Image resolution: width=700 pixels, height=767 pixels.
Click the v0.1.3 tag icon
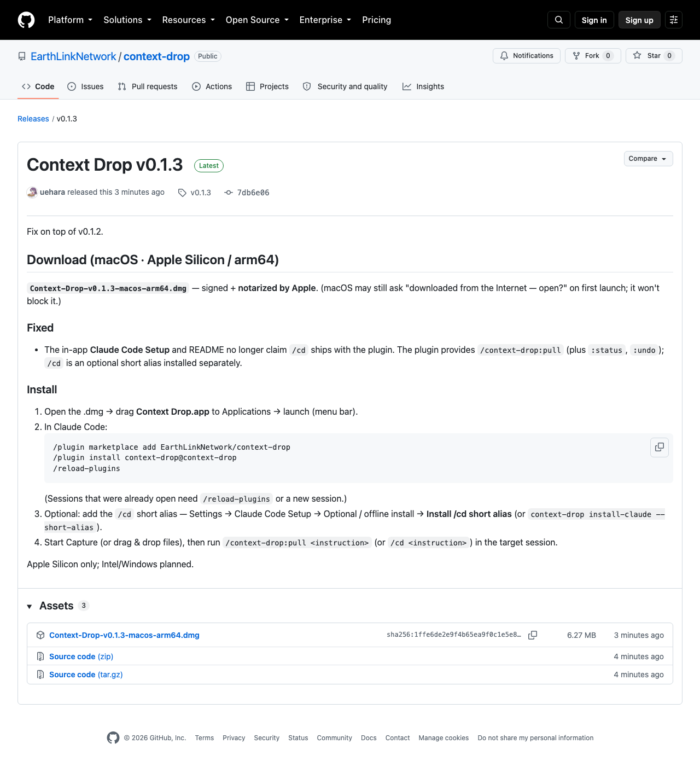182,193
